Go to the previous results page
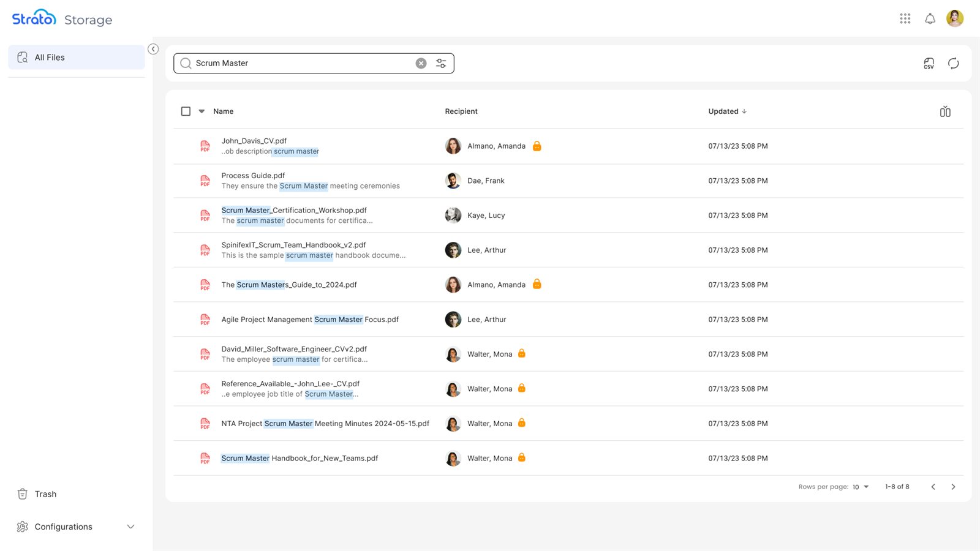Viewport: 980px width, 551px height. (x=933, y=487)
